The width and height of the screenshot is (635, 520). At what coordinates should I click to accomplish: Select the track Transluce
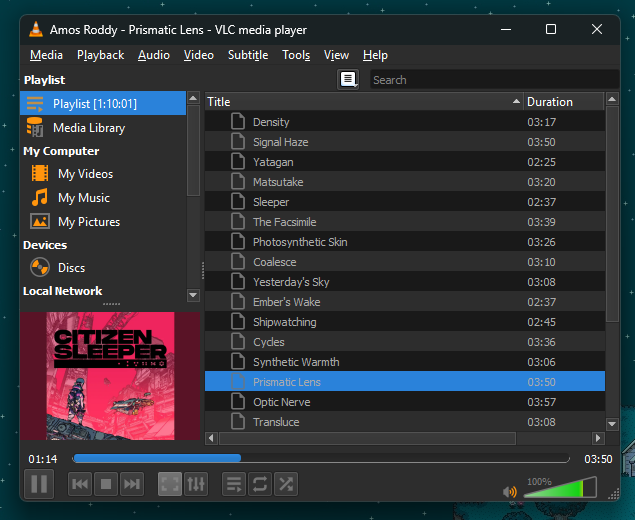coord(405,422)
